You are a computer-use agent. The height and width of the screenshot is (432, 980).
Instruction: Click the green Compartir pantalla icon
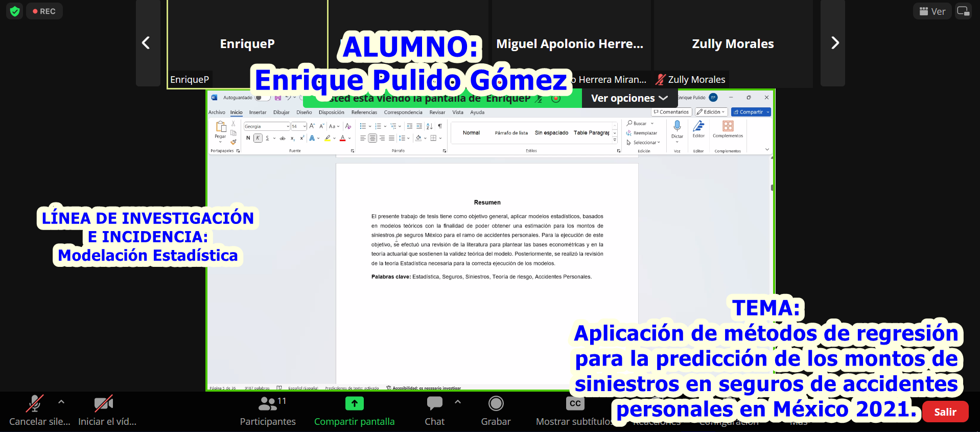[x=354, y=404]
